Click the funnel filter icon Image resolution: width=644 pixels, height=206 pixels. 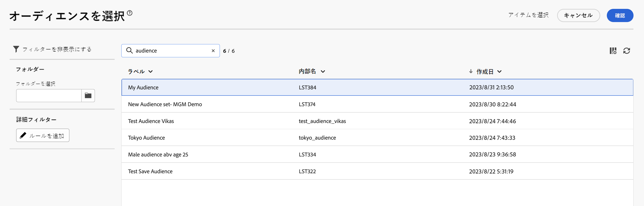click(x=16, y=49)
